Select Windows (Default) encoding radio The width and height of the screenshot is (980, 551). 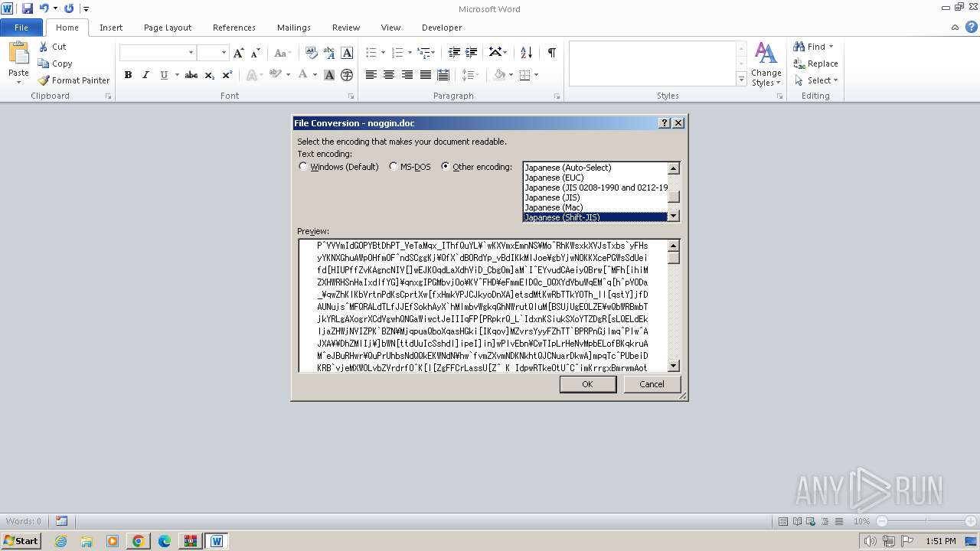[x=303, y=166]
